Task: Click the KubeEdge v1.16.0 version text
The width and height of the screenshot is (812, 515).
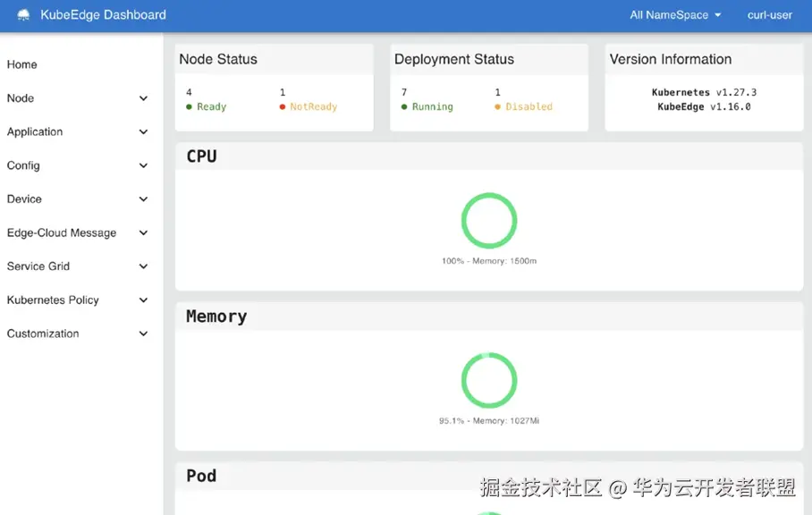Action: [x=704, y=107]
